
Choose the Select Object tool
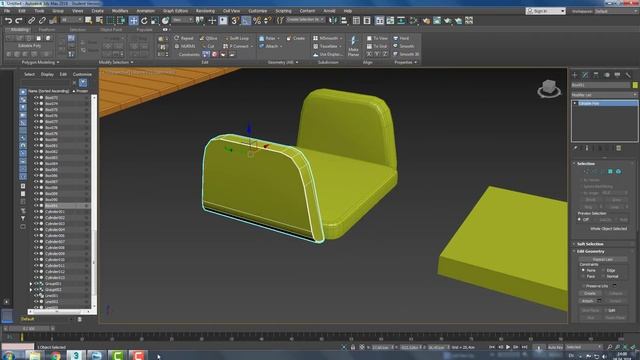(89, 20)
